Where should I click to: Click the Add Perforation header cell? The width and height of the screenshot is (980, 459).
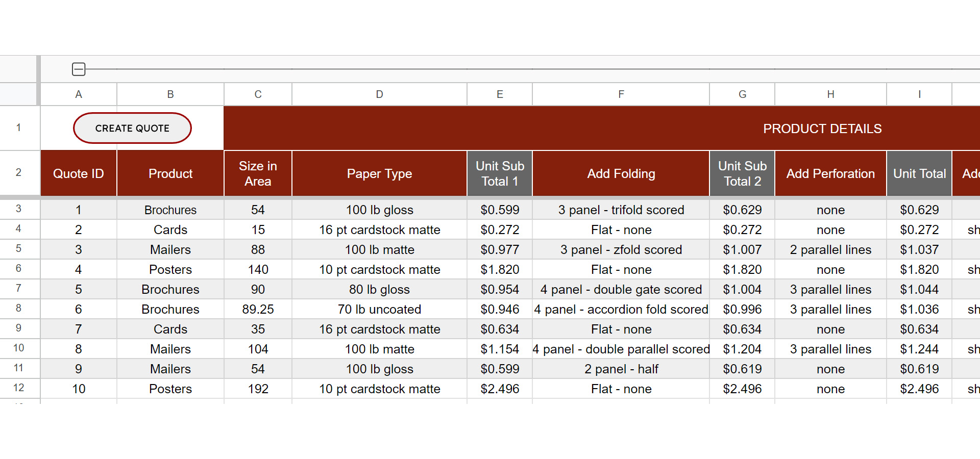point(830,174)
